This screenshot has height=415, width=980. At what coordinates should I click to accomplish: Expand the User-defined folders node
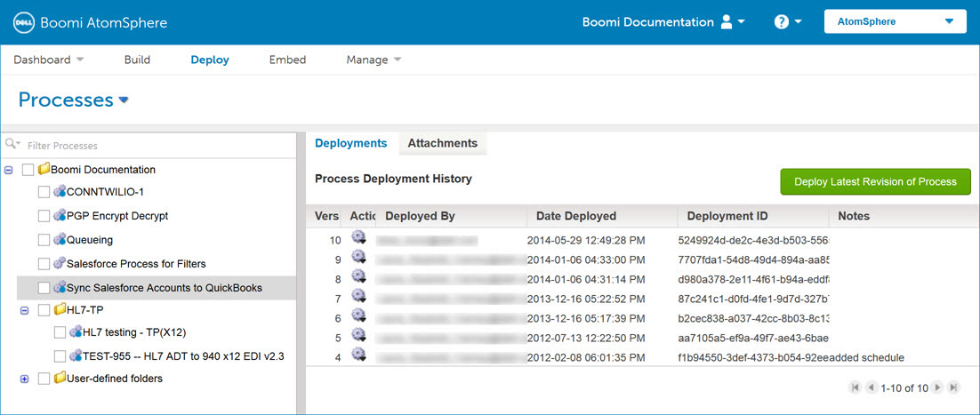coord(24,379)
